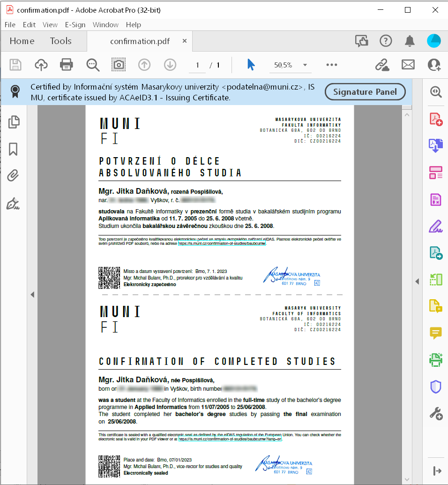
Task: Click the Print file icon
Action: click(67, 65)
